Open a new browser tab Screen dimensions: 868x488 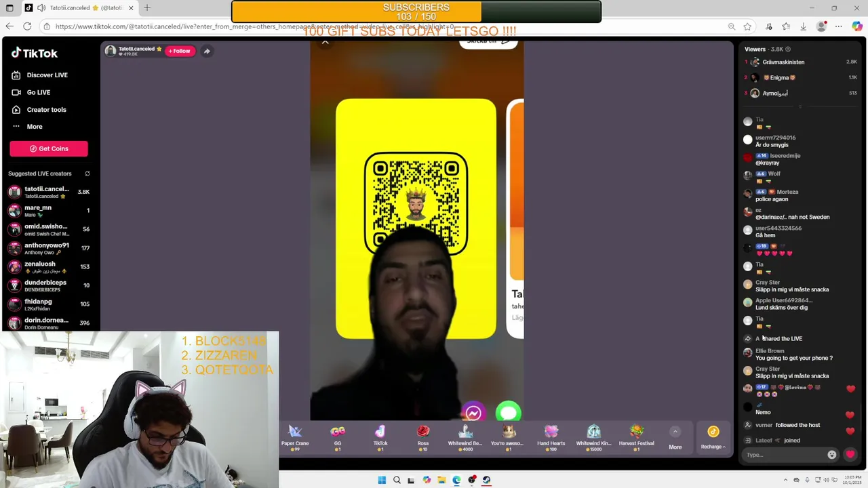click(x=147, y=8)
